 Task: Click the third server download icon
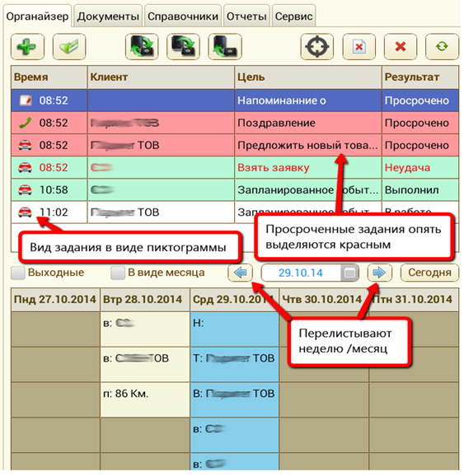(225, 47)
